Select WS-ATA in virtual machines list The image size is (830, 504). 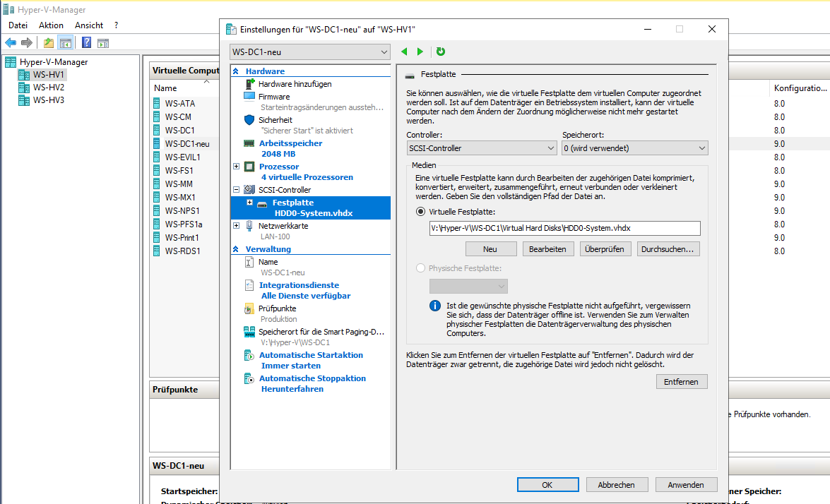(x=180, y=104)
